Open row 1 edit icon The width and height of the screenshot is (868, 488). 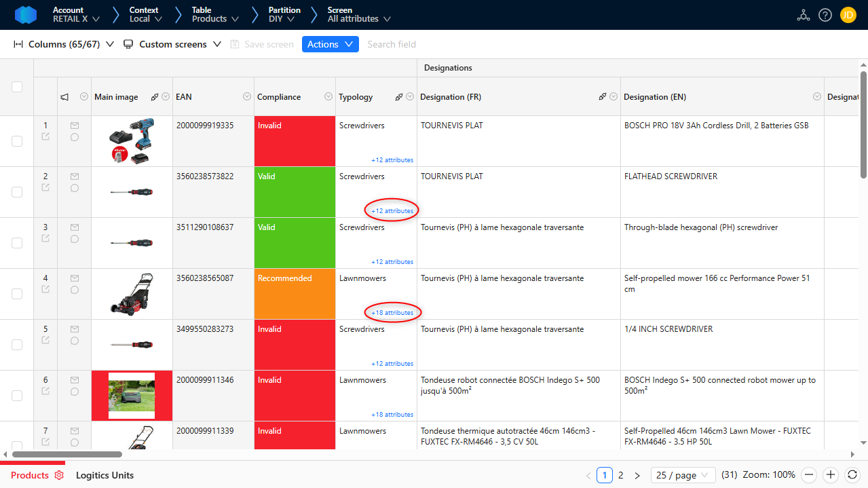click(45, 136)
